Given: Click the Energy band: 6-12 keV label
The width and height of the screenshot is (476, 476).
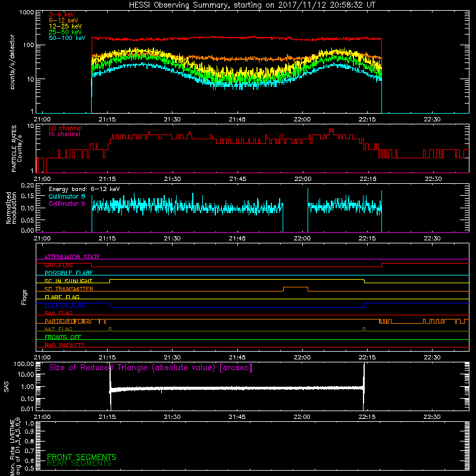Looking at the screenshot, I should click(84, 189).
